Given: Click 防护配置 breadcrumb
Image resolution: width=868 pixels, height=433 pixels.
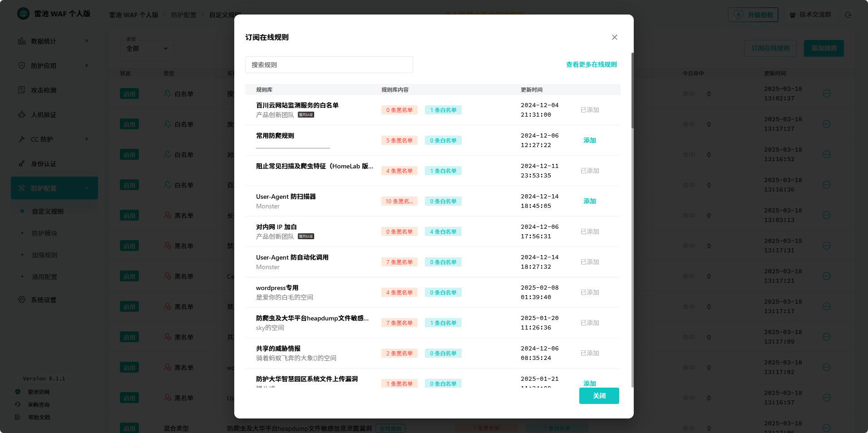Looking at the screenshot, I should 183,15.
